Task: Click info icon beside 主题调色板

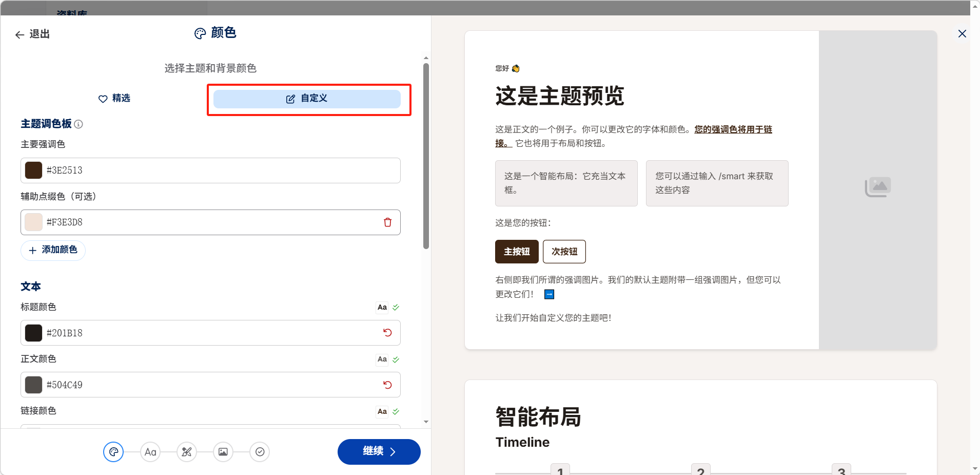Action: click(79, 124)
